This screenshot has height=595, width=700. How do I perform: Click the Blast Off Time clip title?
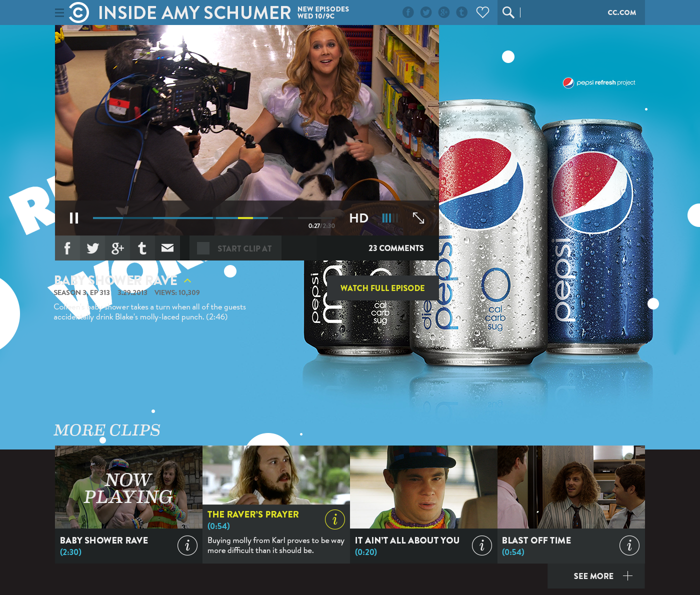click(x=536, y=540)
